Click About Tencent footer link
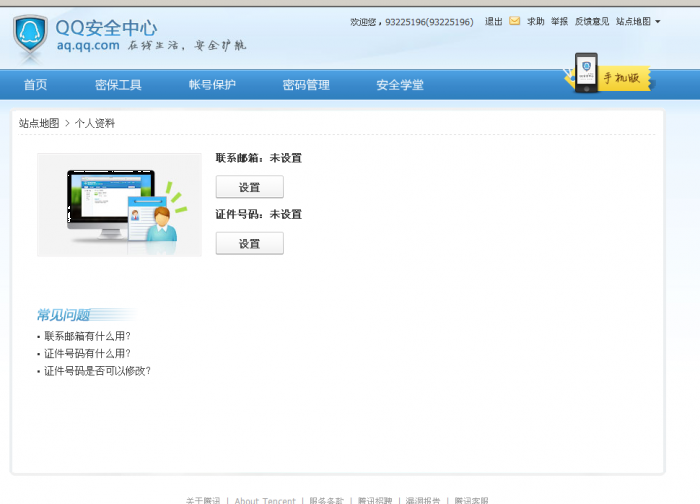 pos(265,500)
